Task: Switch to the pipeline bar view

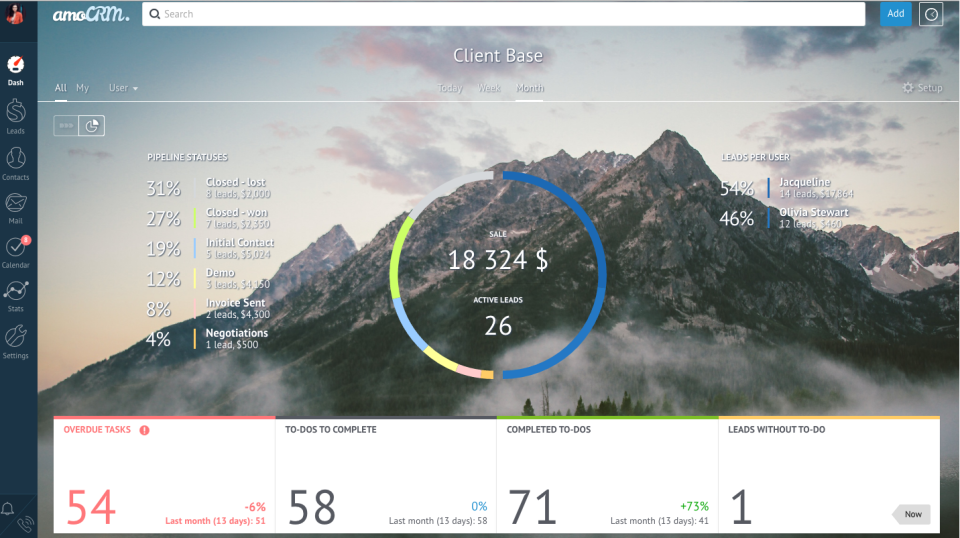Action: pyautogui.click(x=66, y=125)
